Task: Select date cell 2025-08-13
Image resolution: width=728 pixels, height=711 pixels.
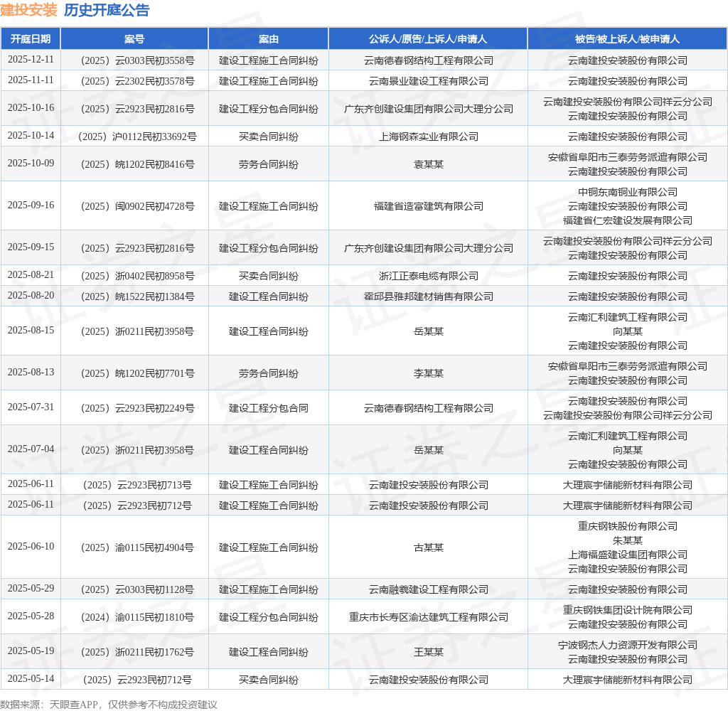Action: tap(31, 373)
